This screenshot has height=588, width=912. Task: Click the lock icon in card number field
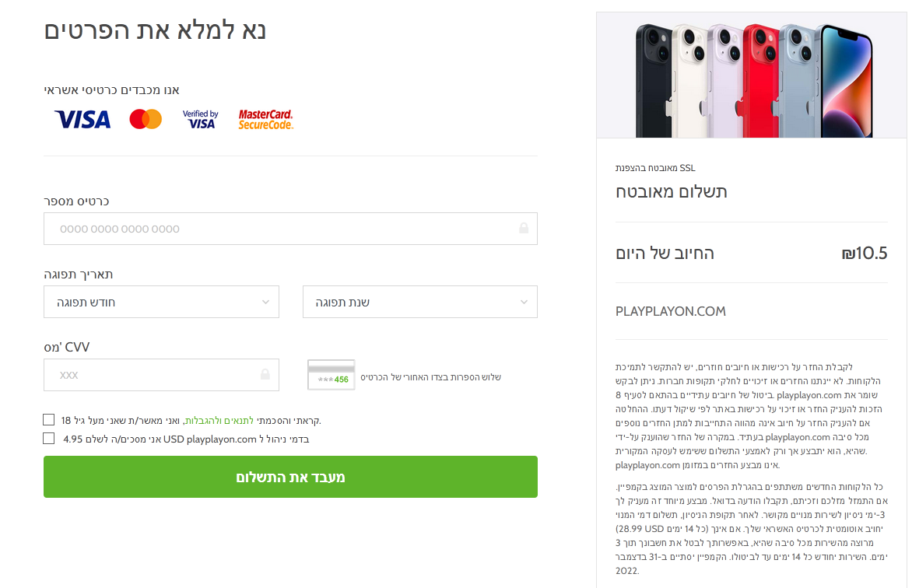[524, 229]
